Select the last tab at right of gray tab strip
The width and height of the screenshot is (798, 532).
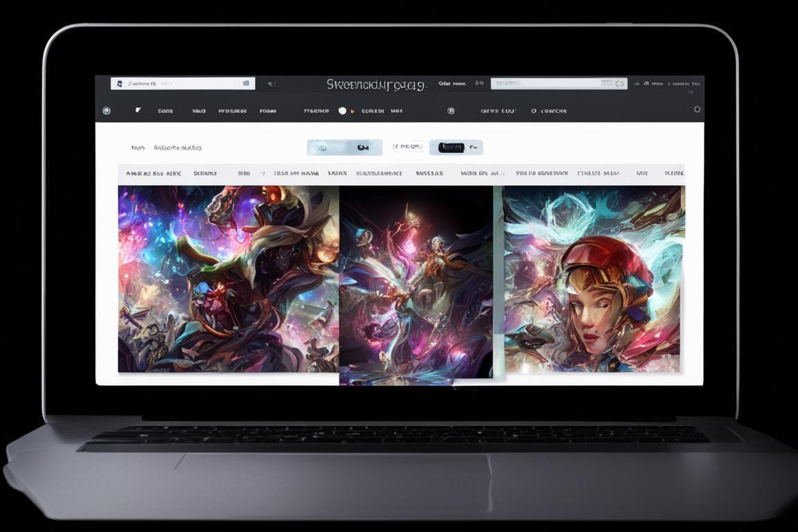[673, 174]
